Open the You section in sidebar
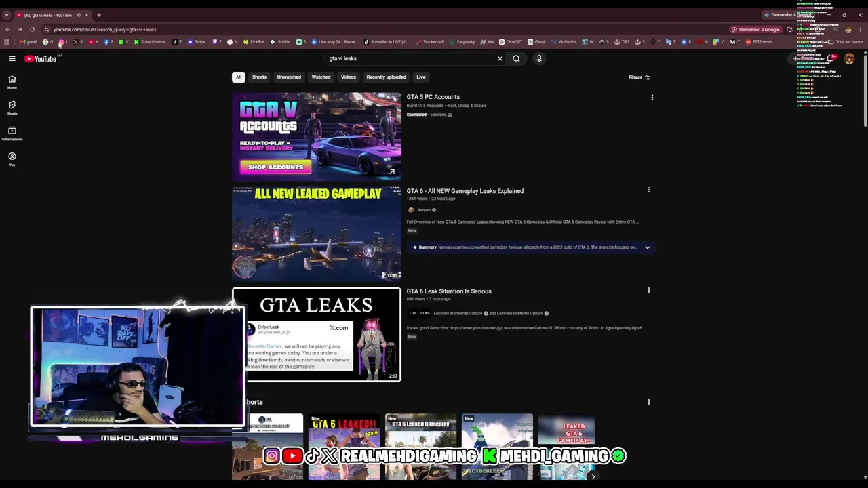 [x=12, y=159]
